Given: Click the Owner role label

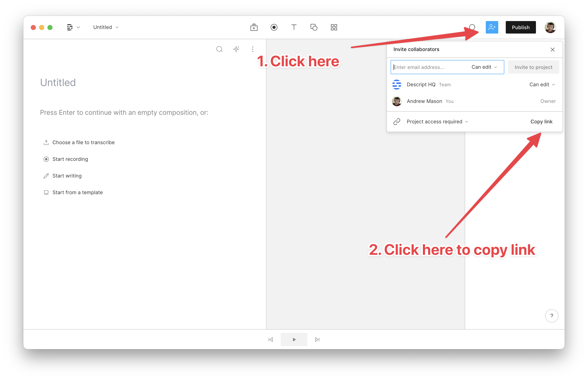Looking at the screenshot, I should pos(548,101).
